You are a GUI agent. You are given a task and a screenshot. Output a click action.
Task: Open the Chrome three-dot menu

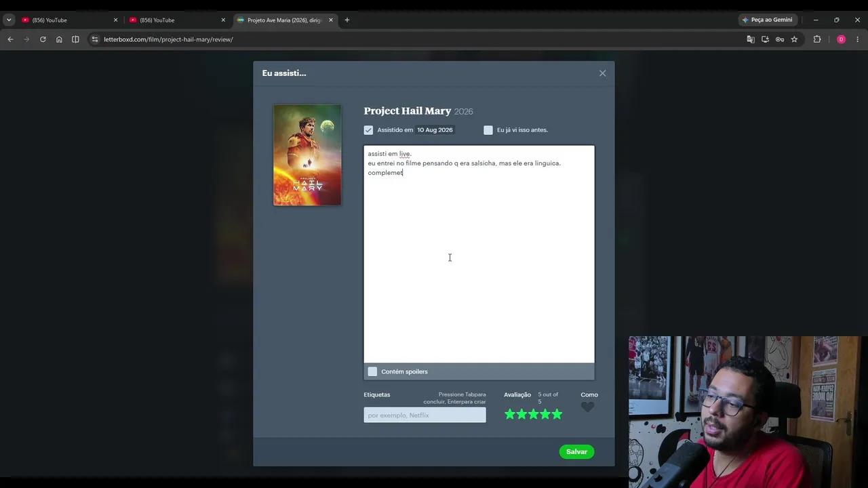point(857,39)
